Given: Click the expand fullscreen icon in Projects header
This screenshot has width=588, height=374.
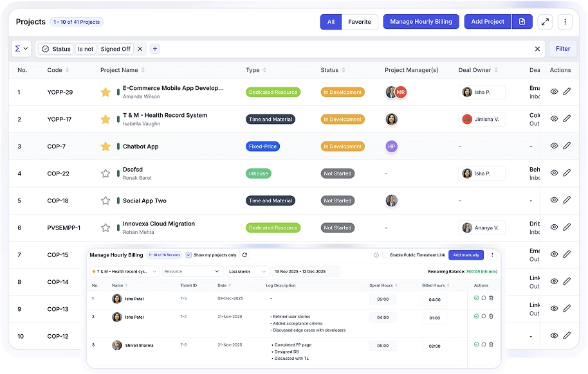Looking at the screenshot, I should tap(545, 22).
